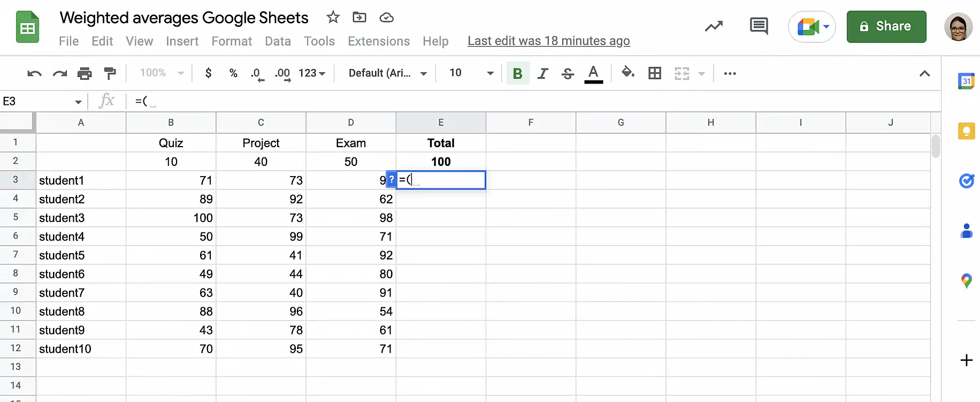
Task: Click the Undo icon
Action: tap(34, 73)
